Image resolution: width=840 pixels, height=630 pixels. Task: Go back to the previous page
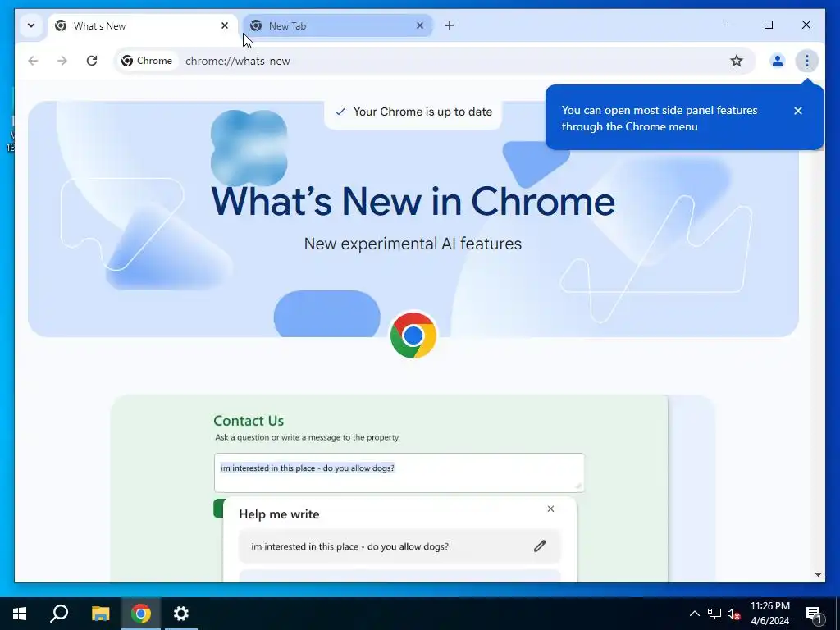tap(33, 61)
